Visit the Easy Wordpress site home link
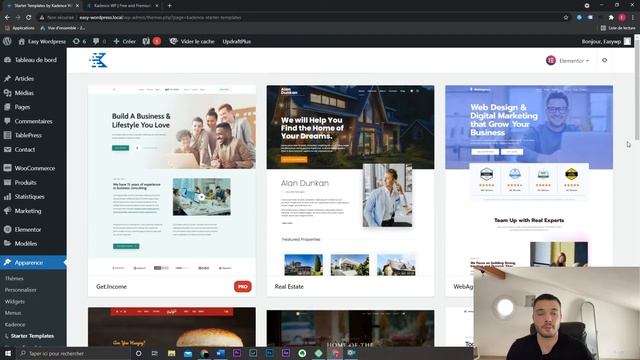Screen dimensions: 640x360 42,41
